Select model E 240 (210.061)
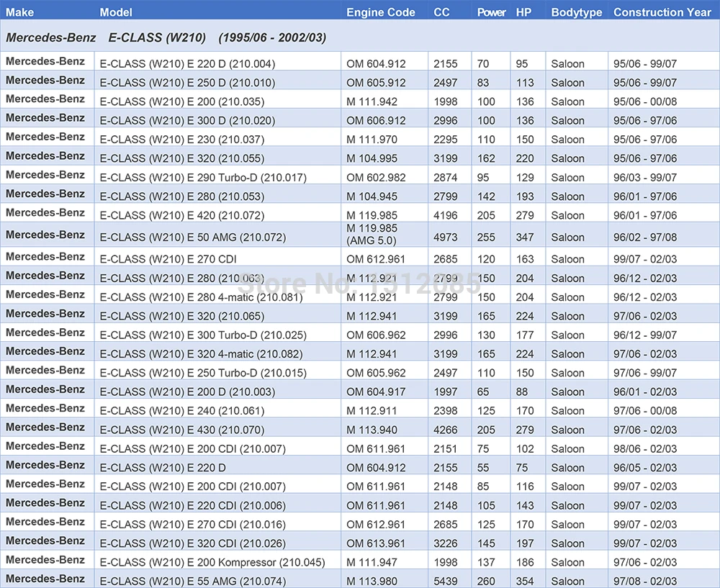This screenshot has height=588, width=720. (182, 411)
